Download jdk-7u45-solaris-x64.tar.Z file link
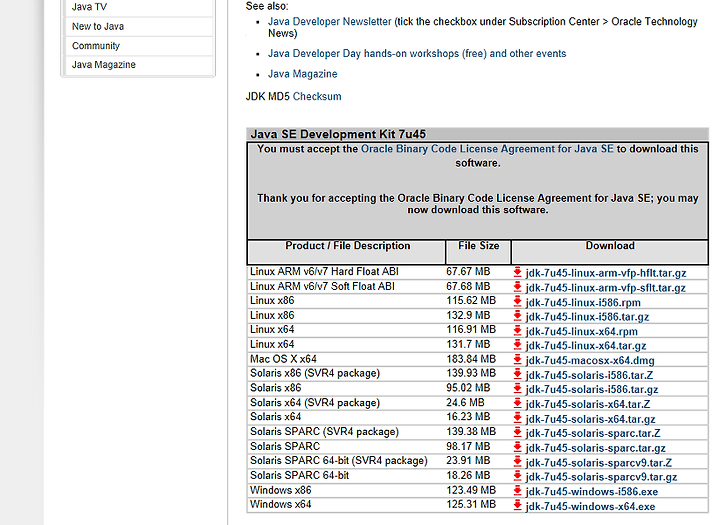 tap(588, 404)
